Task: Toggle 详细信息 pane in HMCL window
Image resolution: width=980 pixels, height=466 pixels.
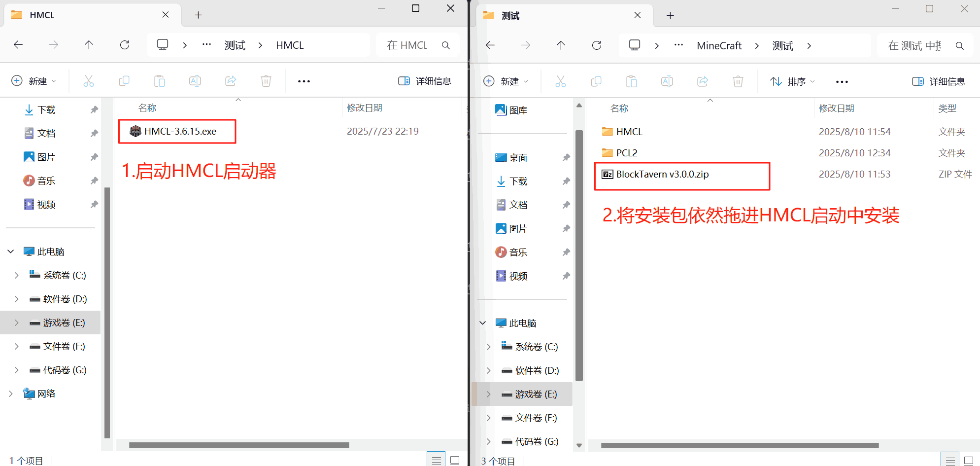Action: tap(425, 81)
